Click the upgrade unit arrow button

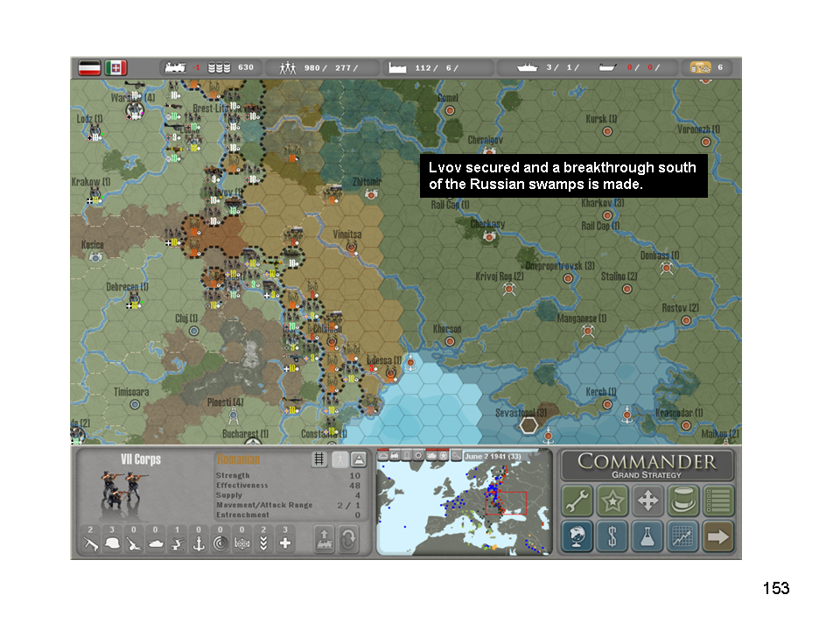[323, 538]
